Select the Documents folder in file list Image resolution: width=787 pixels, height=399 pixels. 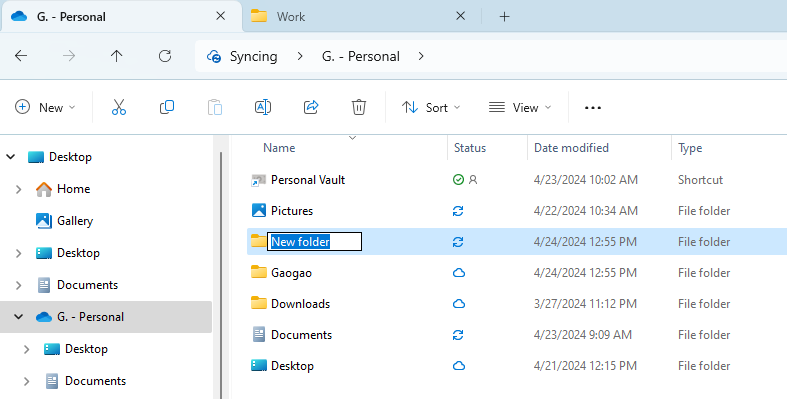[301, 335]
